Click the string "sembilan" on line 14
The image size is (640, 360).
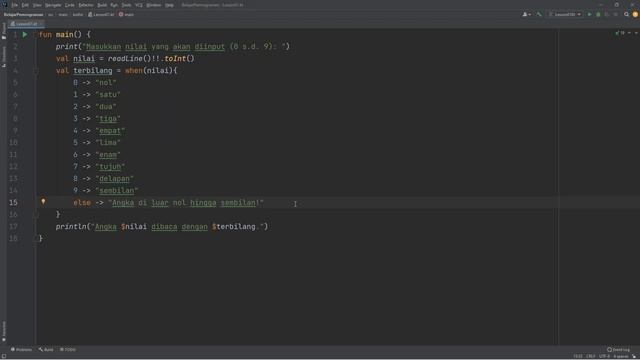click(x=117, y=191)
